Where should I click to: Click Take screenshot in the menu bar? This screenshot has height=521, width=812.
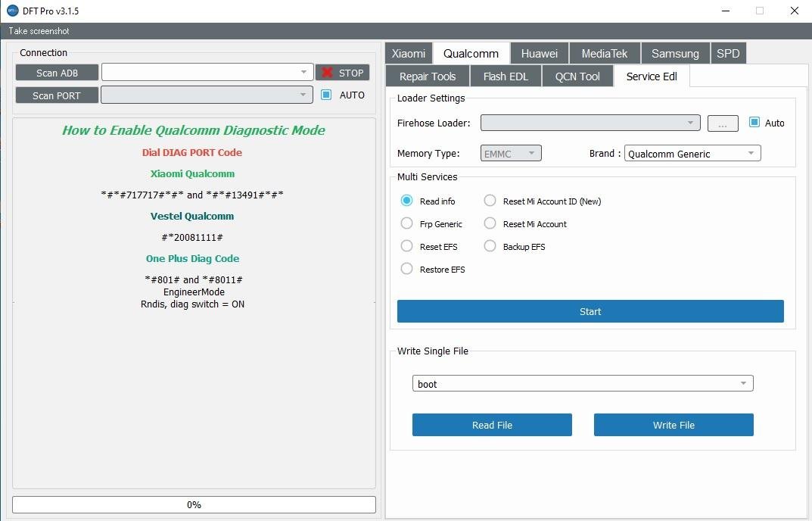pyautogui.click(x=39, y=31)
